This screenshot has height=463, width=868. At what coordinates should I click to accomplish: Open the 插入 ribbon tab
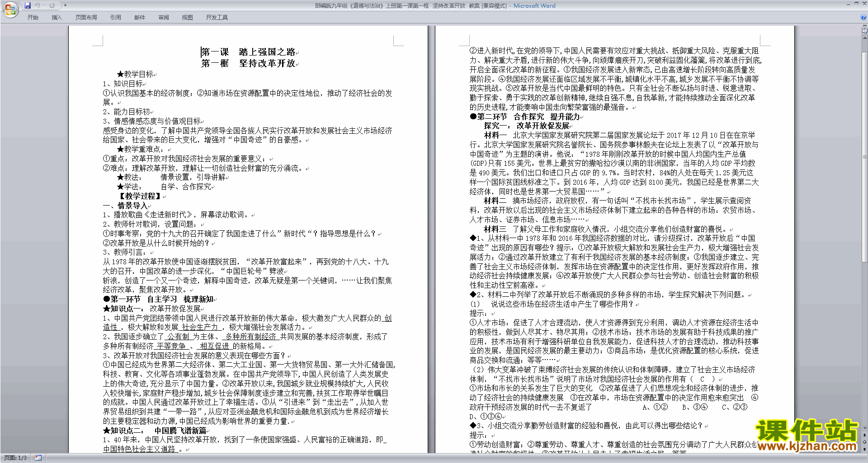(x=57, y=18)
